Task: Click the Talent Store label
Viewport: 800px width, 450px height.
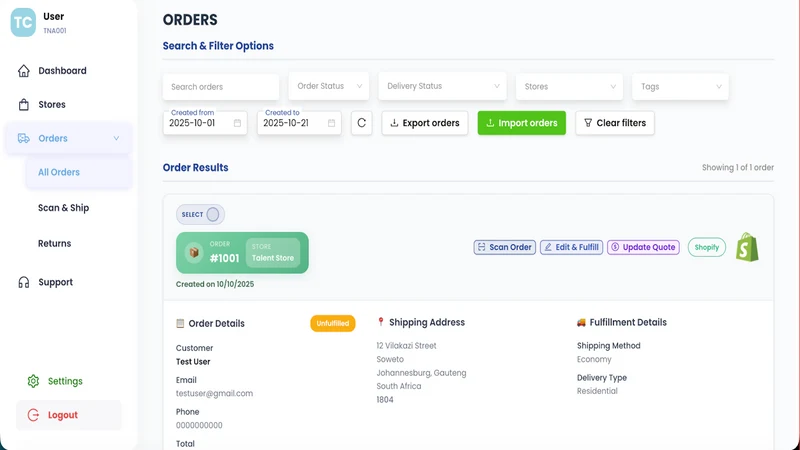Action: click(x=273, y=258)
